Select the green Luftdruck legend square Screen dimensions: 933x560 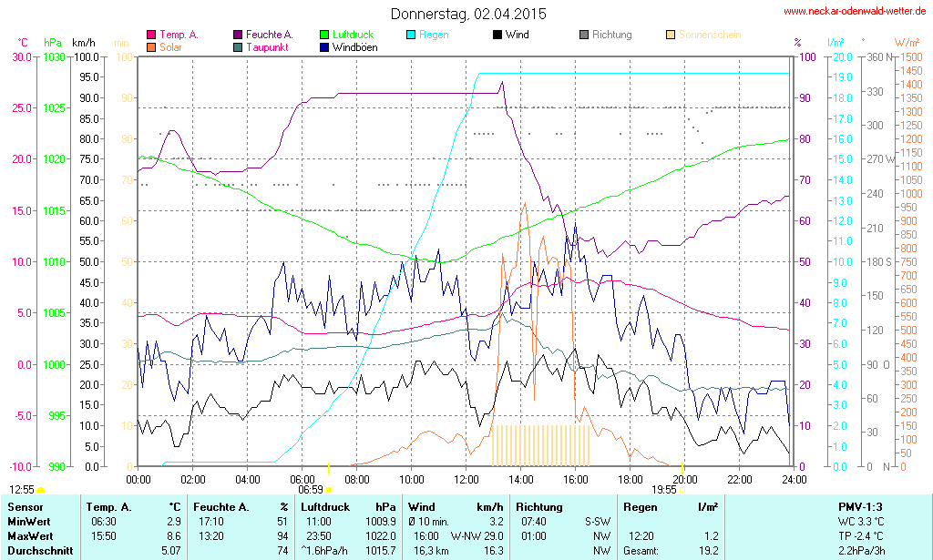click(325, 35)
